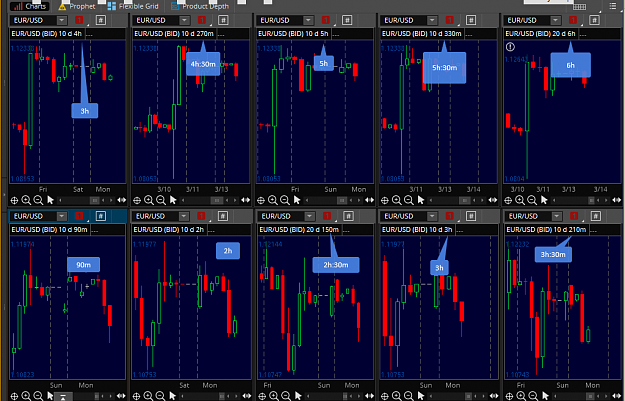
Task: Zoom out on the 10 d 4h chart
Action: pos(38,200)
